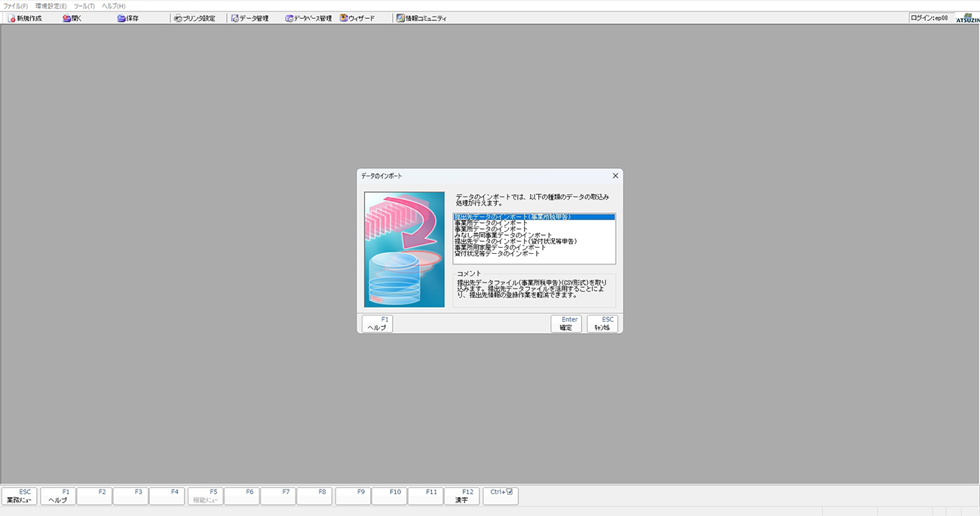Click the F1 ヘルプ button inside the dialog
980x516 pixels.
[x=377, y=324]
